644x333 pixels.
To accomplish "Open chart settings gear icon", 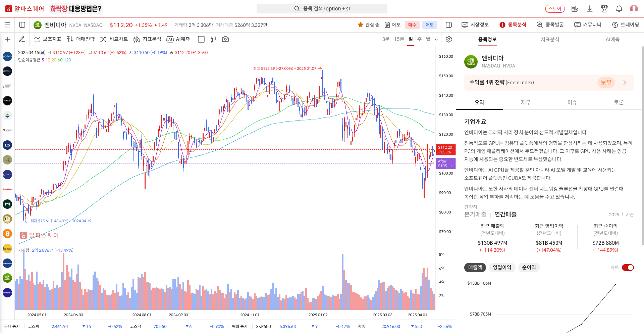I will click(x=449, y=39).
